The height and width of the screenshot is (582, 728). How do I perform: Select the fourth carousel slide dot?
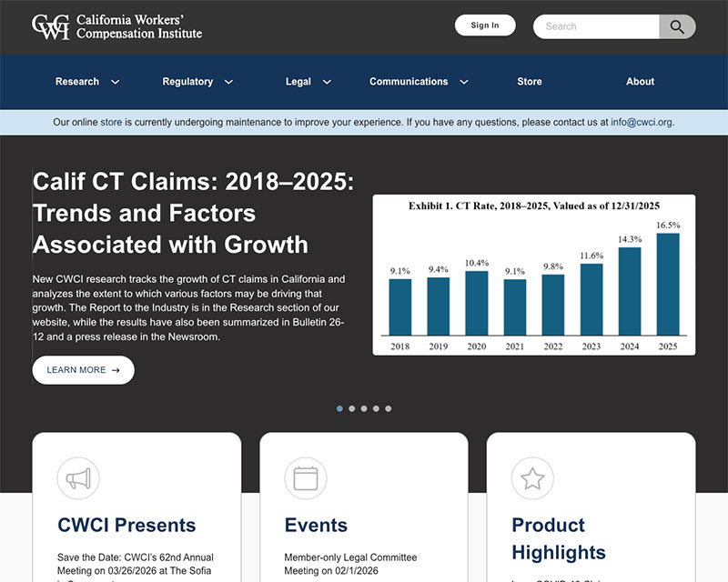[x=376, y=408]
